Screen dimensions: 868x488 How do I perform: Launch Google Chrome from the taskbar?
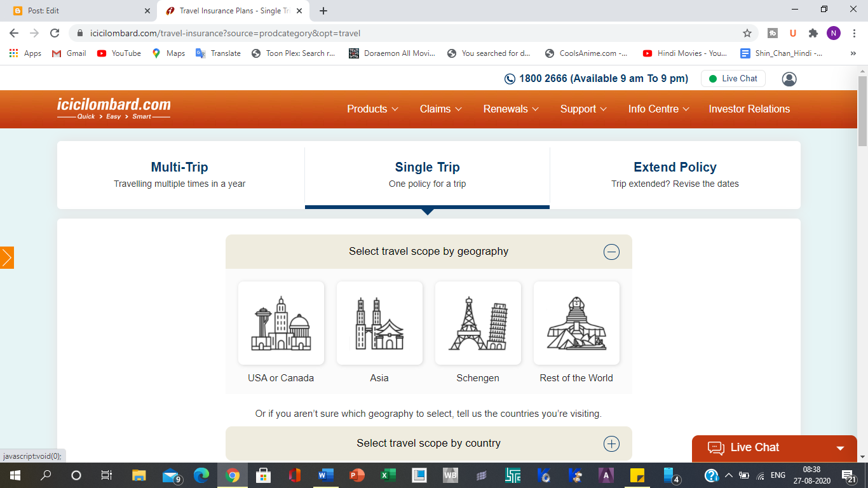click(x=232, y=475)
